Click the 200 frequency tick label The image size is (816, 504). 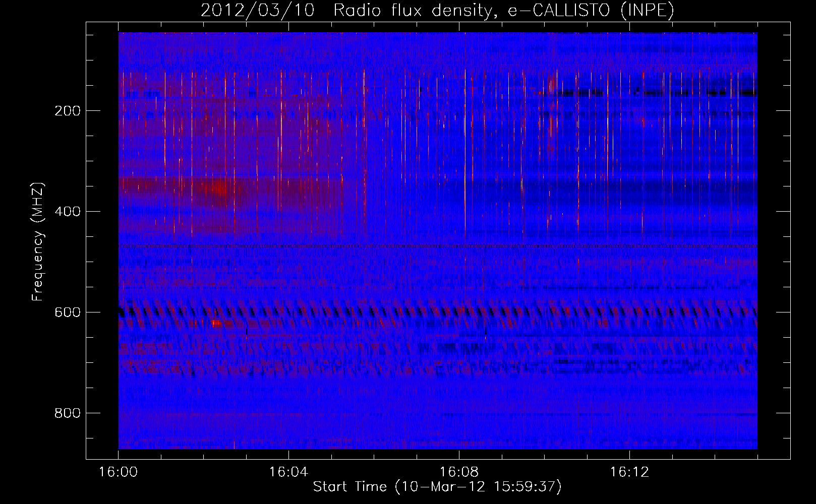(68, 111)
